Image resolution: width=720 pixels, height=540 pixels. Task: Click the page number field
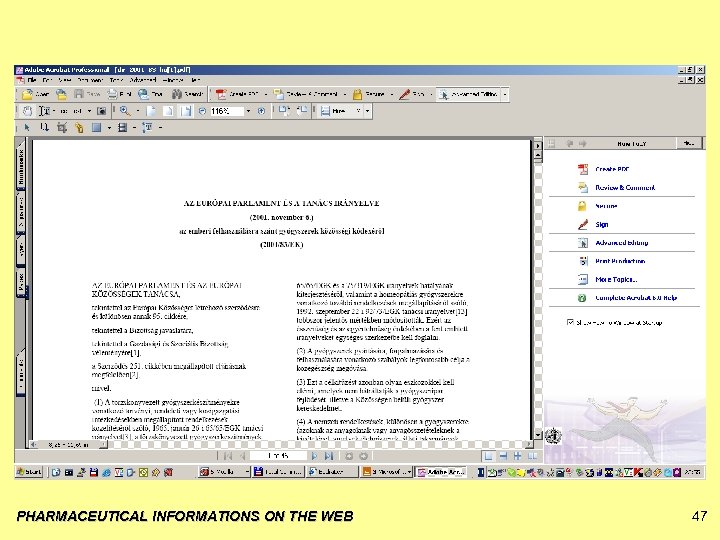(278, 456)
